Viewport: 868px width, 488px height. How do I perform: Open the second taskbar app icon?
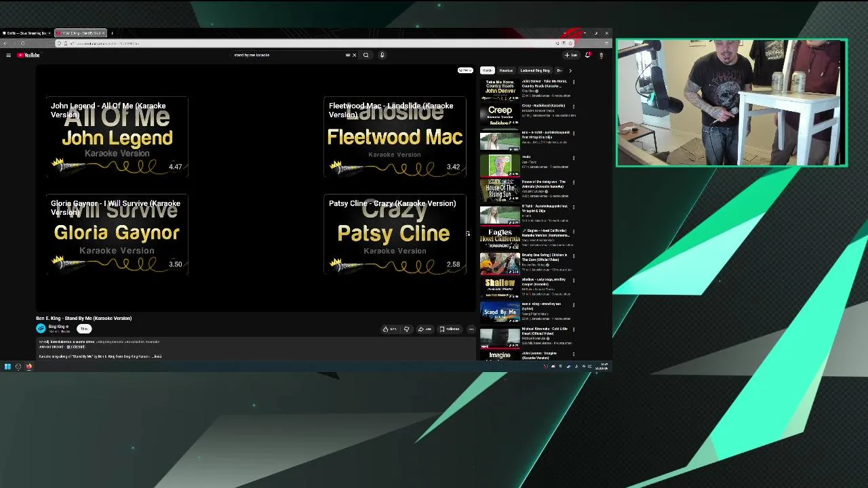tap(18, 367)
